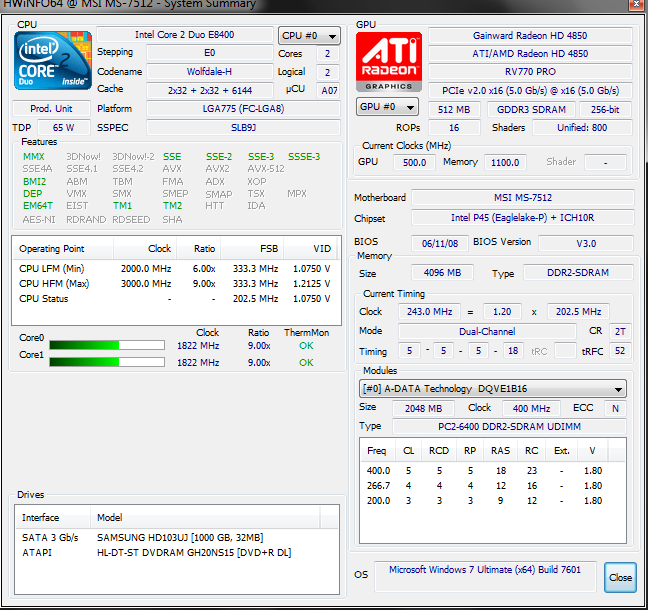
Task: Click the Core0 usage bar
Action: point(107,345)
